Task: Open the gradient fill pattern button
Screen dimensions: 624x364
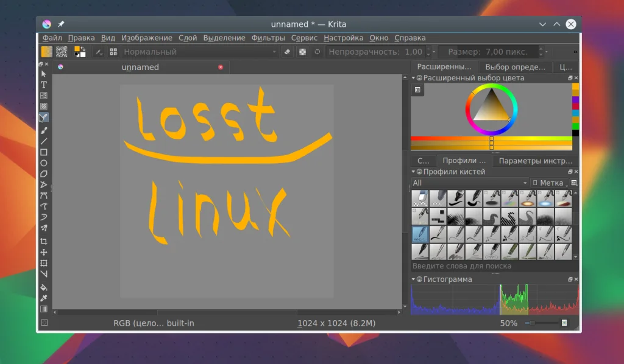Action: tap(46, 52)
